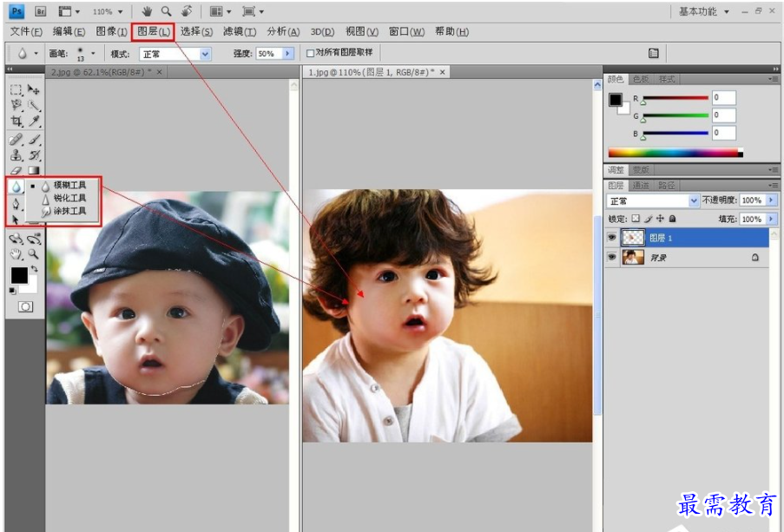This screenshot has width=784, height=532.
Task: Click the Rotate View icon in application bar
Action: pyautogui.click(x=187, y=11)
